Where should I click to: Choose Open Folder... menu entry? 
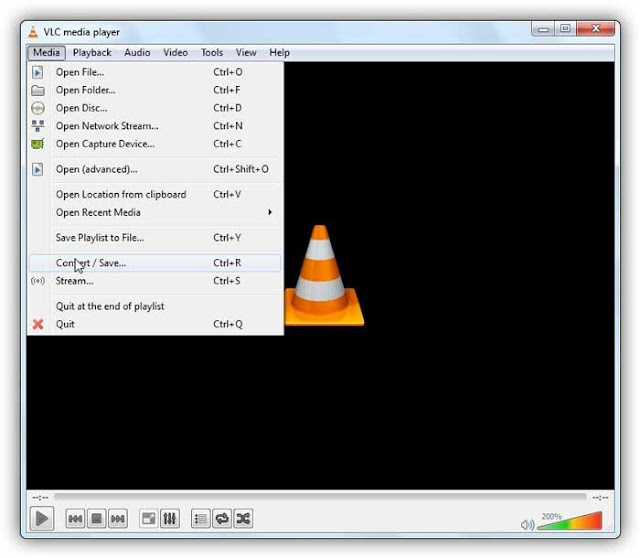[155, 90]
